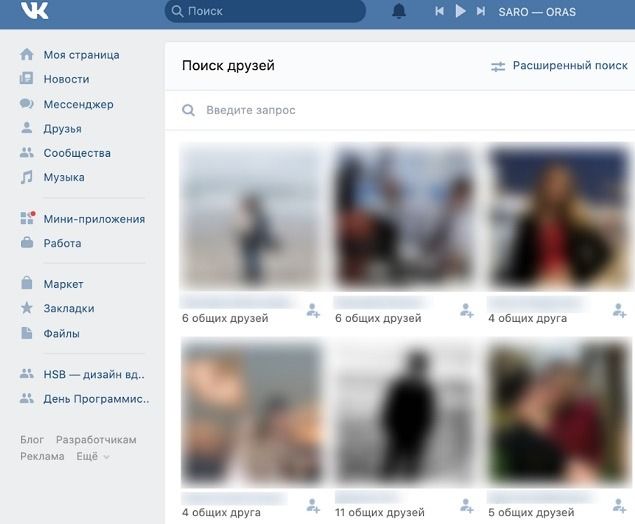Add friend in top-row 4 общих друга card
Viewport: 635px width, 524px height.
620,311
